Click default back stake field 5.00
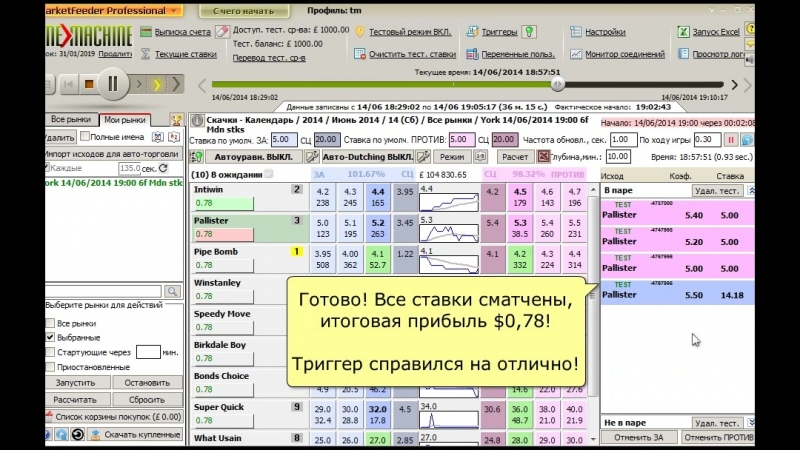Viewport: 800px width, 450px height. pyautogui.click(x=284, y=139)
